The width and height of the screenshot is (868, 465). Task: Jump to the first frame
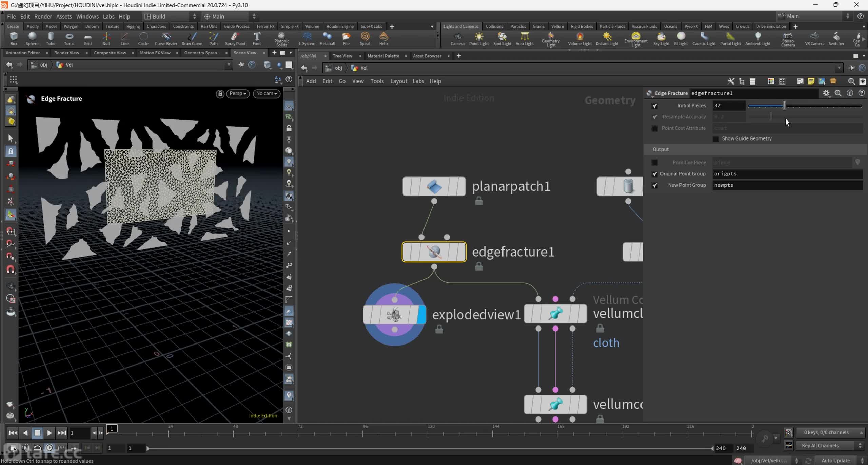13,433
